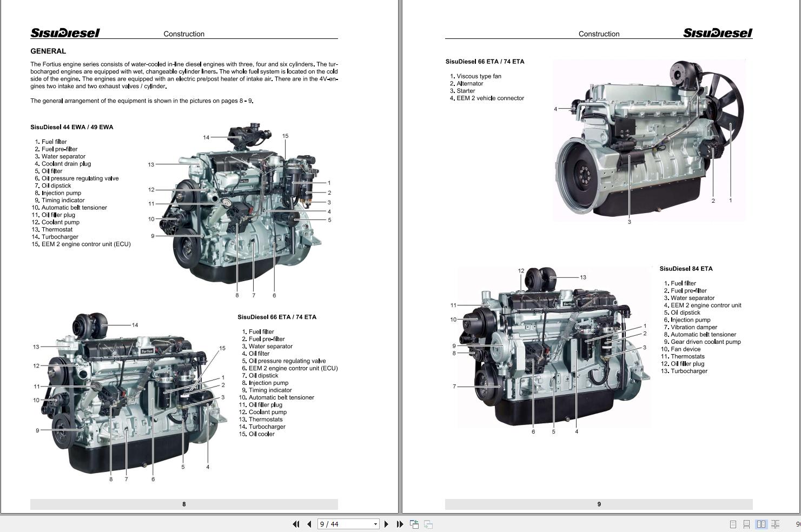
Task: Click the list item '7. Vibration damper'
Action: tap(691, 327)
